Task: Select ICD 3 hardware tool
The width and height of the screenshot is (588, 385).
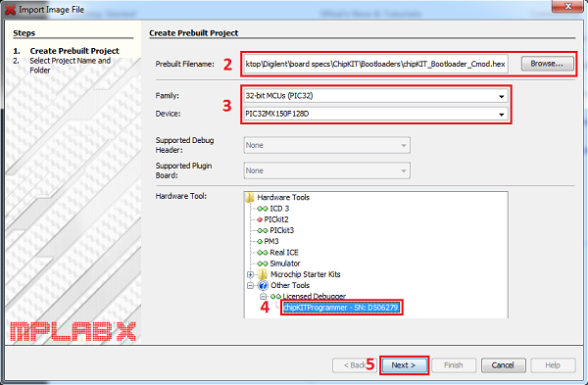Action: coord(279,209)
